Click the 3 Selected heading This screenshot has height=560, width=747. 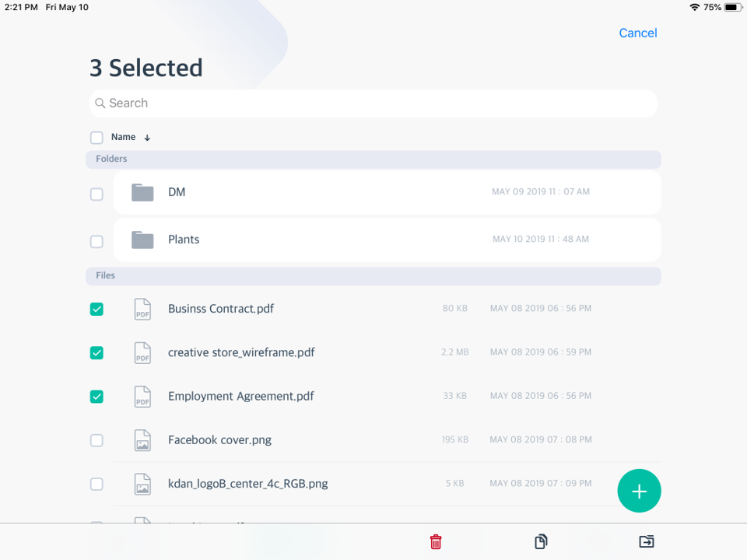[146, 68]
